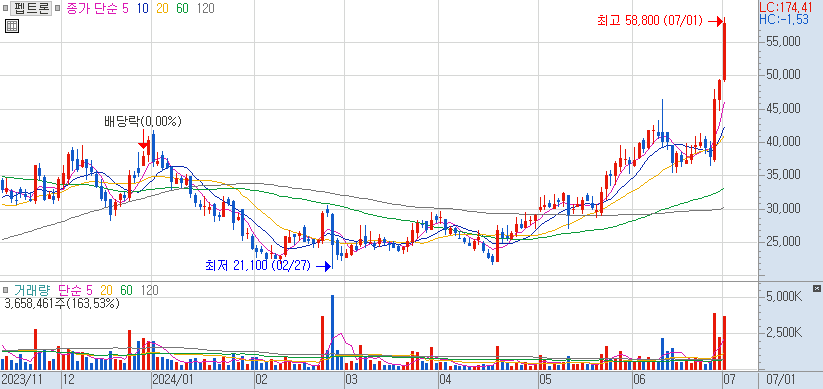Click the 최저 21,100 (02/27) low label
Viewport: 823px width, 389px height.
tap(258, 266)
